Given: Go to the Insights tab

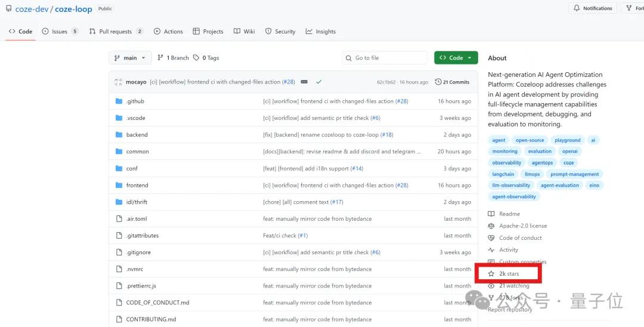Looking at the screenshot, I should [321, 32].
